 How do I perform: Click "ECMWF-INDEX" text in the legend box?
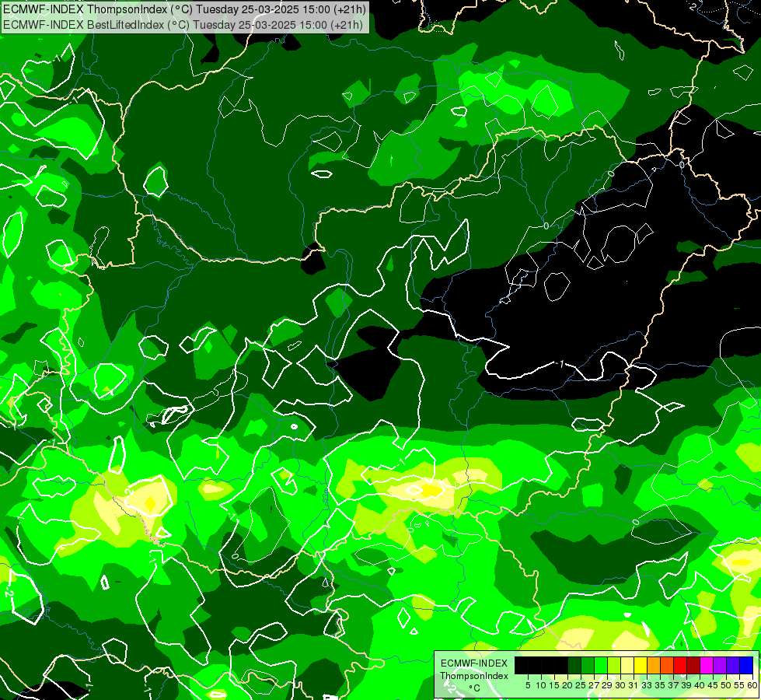pyautogui.click(x=474, y=663)
